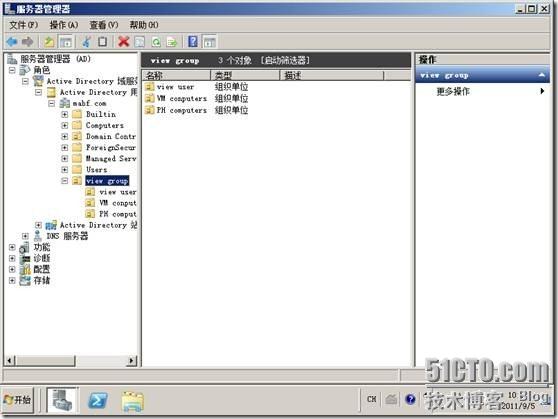Expand the DNS 服务器 node
Viewport: 558px width, 419px height.
pyautogui.click(x=25, y=236)
